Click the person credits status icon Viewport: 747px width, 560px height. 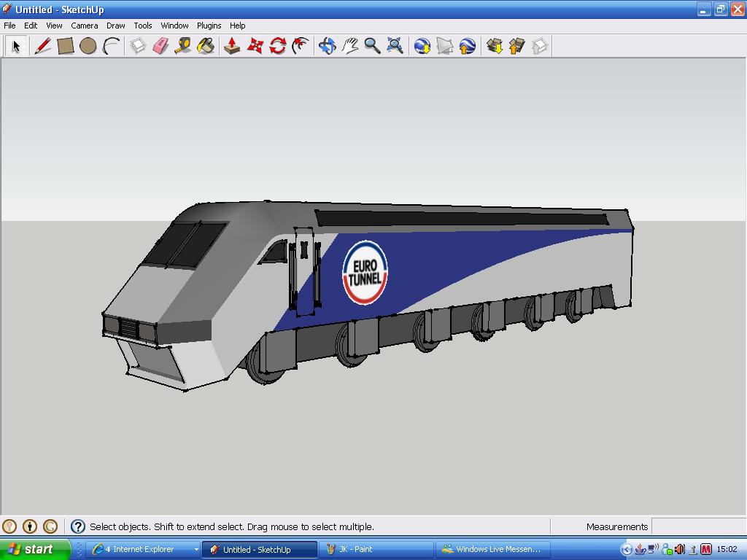(30, 526)
